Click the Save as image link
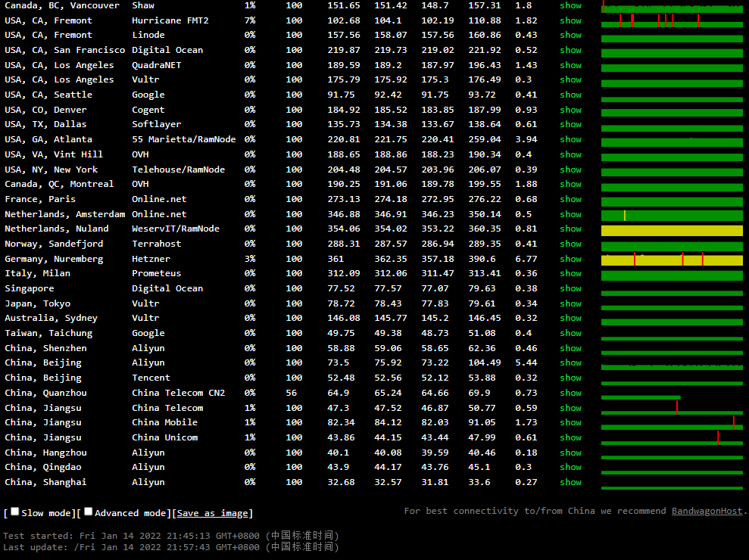Image resolution: width=749 pixels, height=560 pixels. tap(213, 513)
